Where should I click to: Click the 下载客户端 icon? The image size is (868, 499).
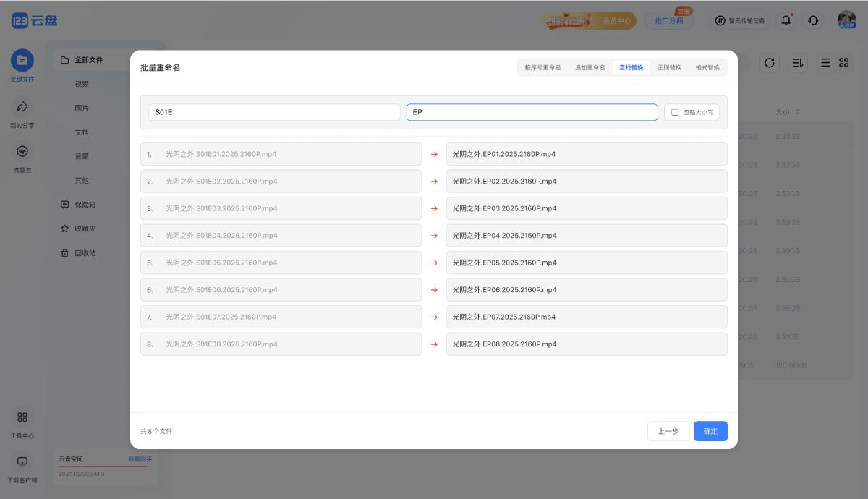(x=22, y=461)
